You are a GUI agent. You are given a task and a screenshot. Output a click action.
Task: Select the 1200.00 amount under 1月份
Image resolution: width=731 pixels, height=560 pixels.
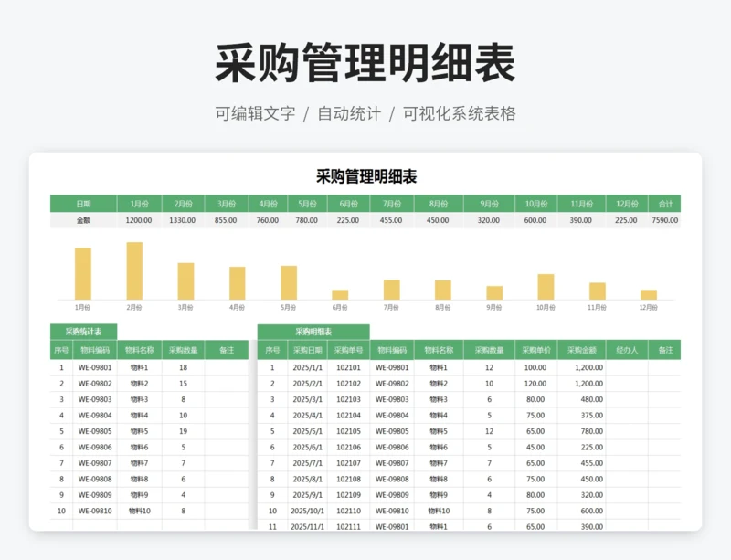pyautogui.click(x=139, y=220)
